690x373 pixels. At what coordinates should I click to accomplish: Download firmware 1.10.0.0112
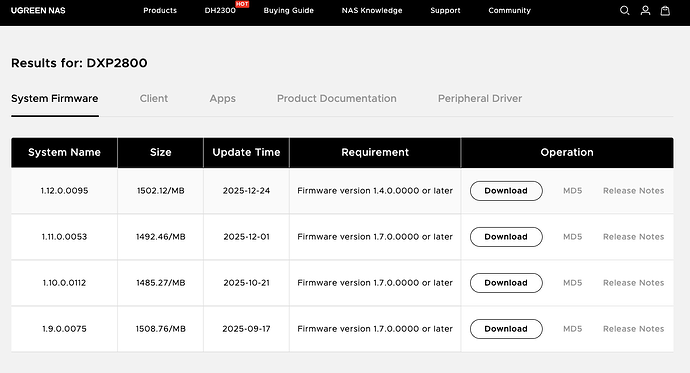(506, 283)
